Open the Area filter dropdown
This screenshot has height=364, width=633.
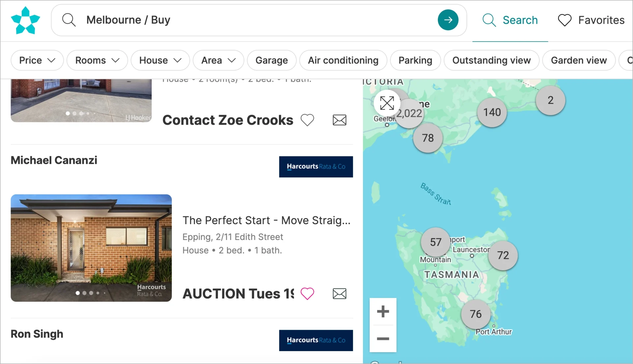[218, 60]
